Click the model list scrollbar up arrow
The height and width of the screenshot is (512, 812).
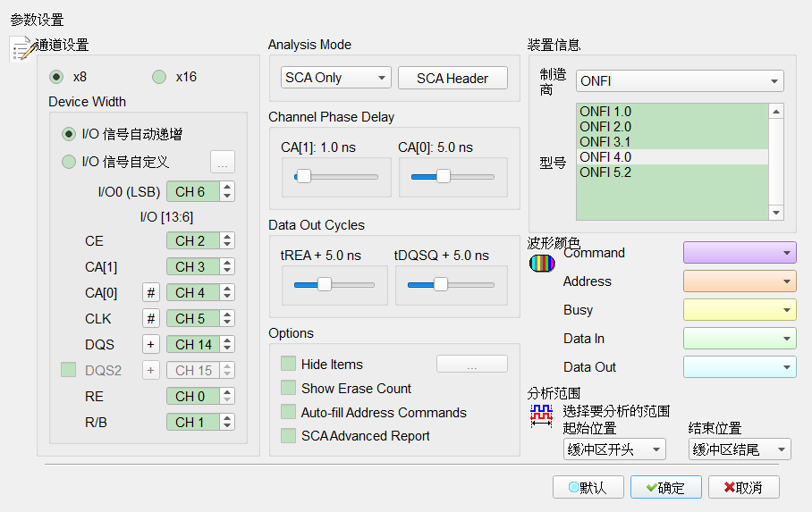pos(775,112)
